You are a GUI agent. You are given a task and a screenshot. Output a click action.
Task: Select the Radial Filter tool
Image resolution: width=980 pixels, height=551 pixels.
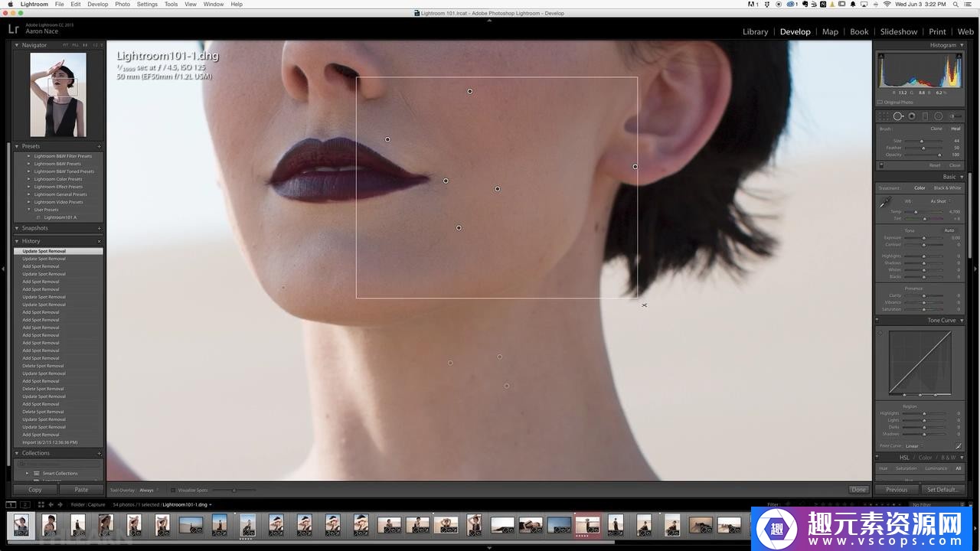click(938, 116)
